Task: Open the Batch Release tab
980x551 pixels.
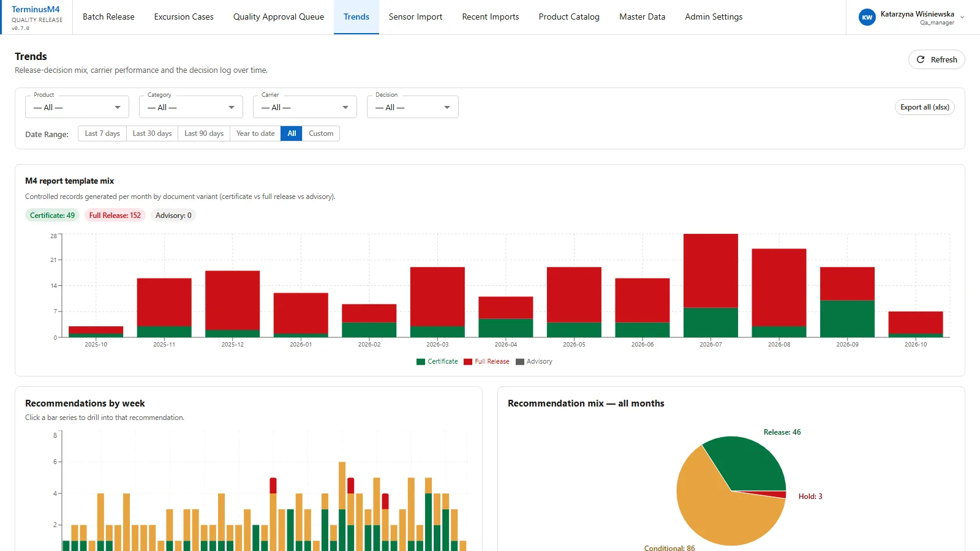Action: 108,17
